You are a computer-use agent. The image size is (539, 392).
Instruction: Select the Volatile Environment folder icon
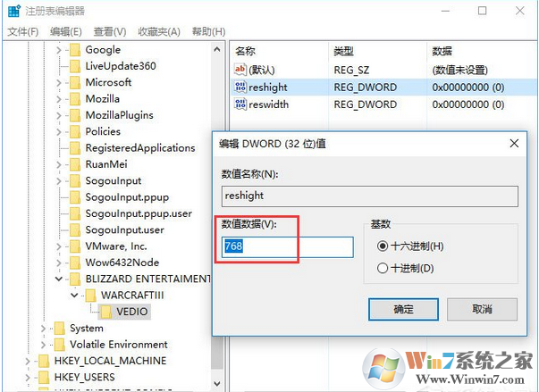tap(60, 345)
